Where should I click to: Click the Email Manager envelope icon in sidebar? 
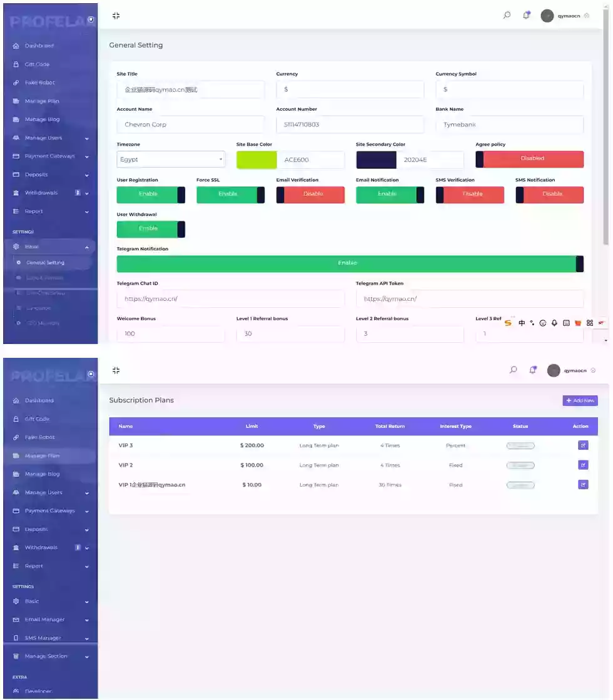click(16, 619)
